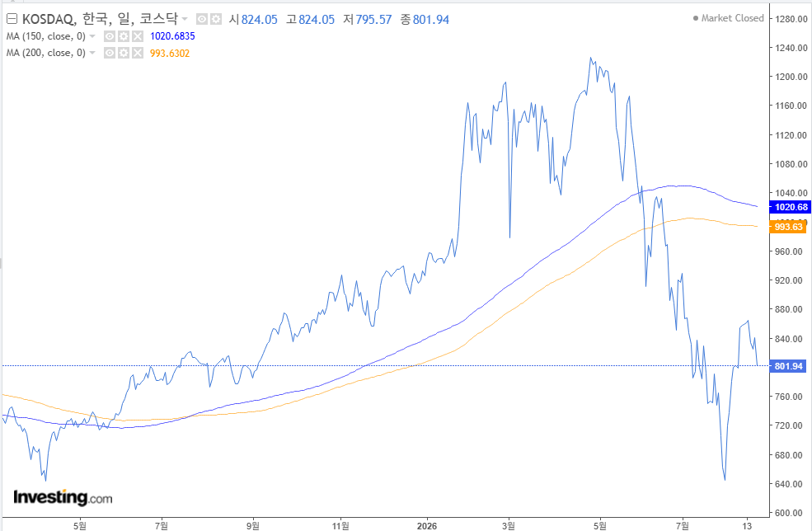Click the 801.94 last price axis label

788,366
